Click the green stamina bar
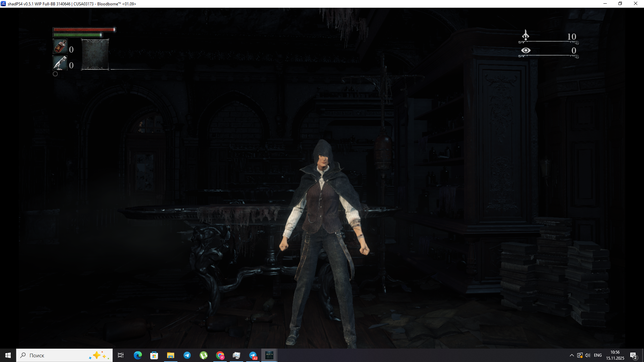 click(77, 35)
